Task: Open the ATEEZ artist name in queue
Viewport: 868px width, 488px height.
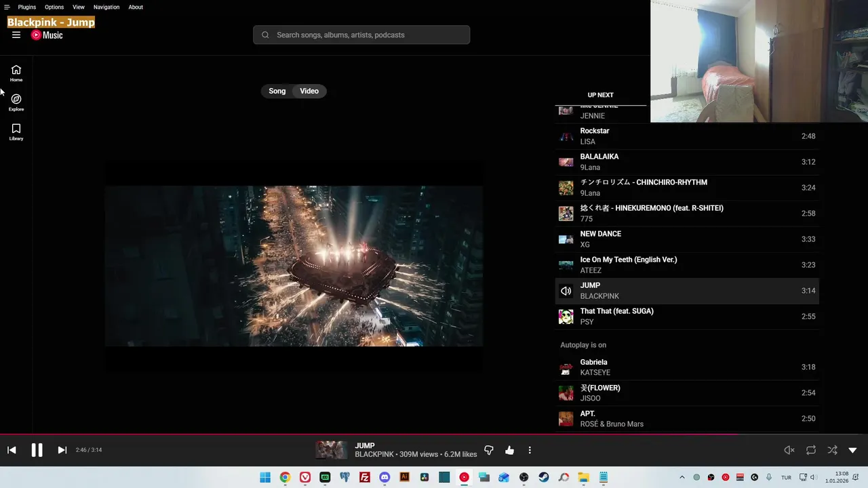Action: [x=591, y=270]
